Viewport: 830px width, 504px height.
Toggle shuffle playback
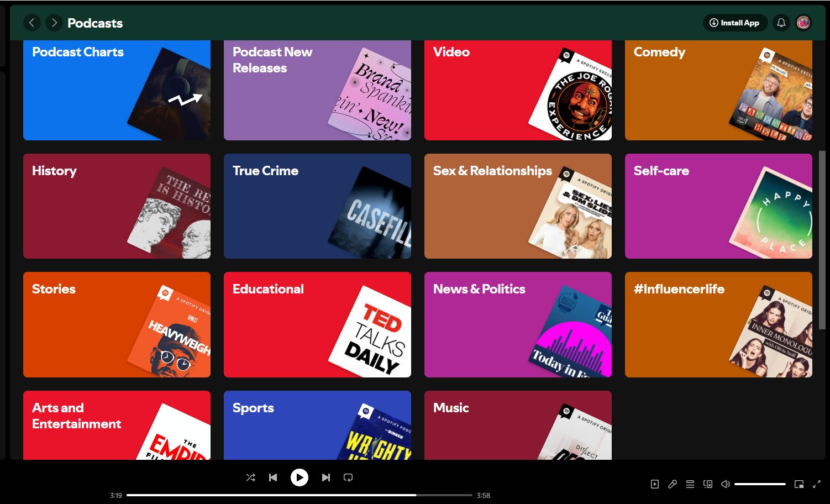pyautogui.click(x=250, y=477)
